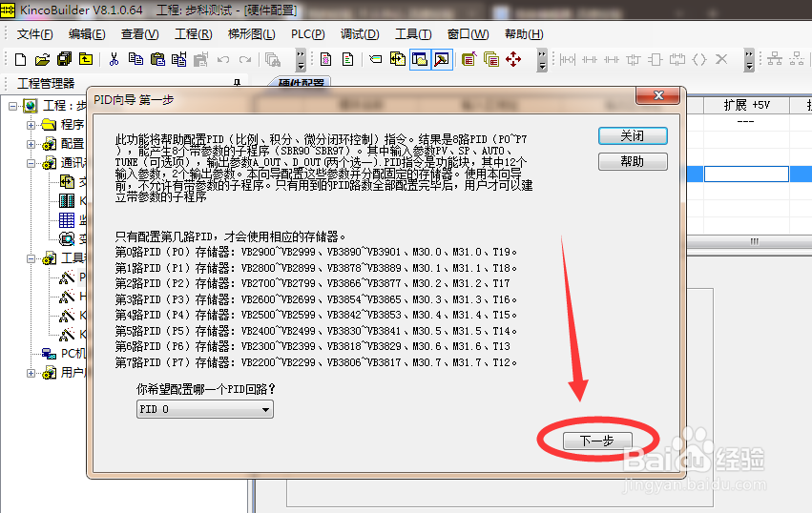Open the 查看(V) menu

click(140, 34)
